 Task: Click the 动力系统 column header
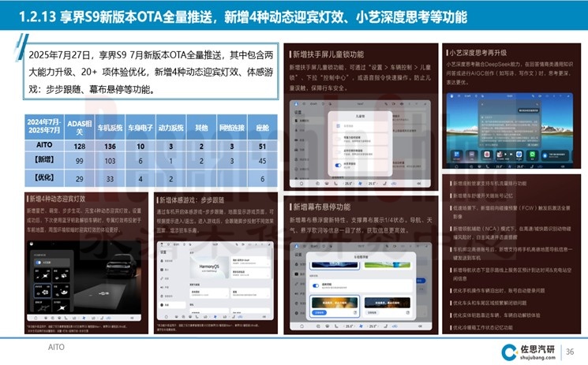171,128
